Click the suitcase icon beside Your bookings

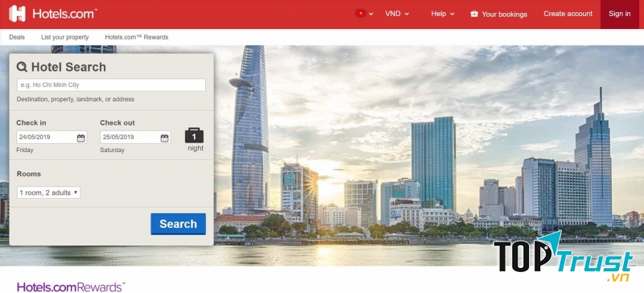coord(474,14)
